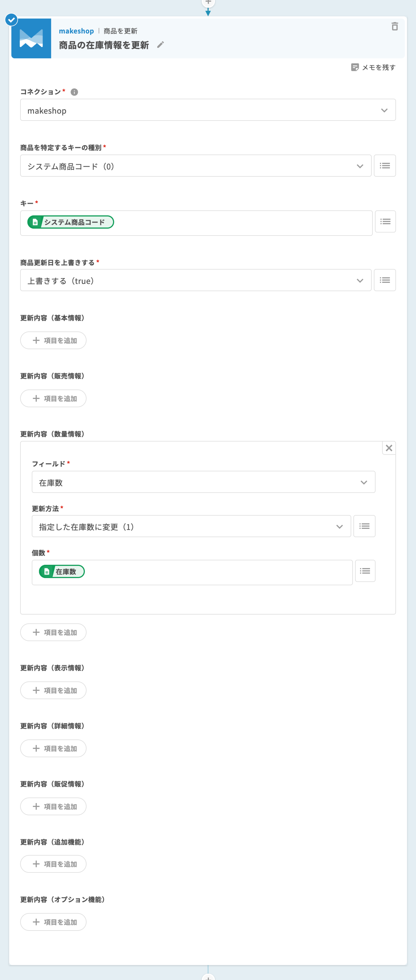
Task: Add an item under 更新内容（販売情報）
Action: pyautogui.click(x=53, y=398)
